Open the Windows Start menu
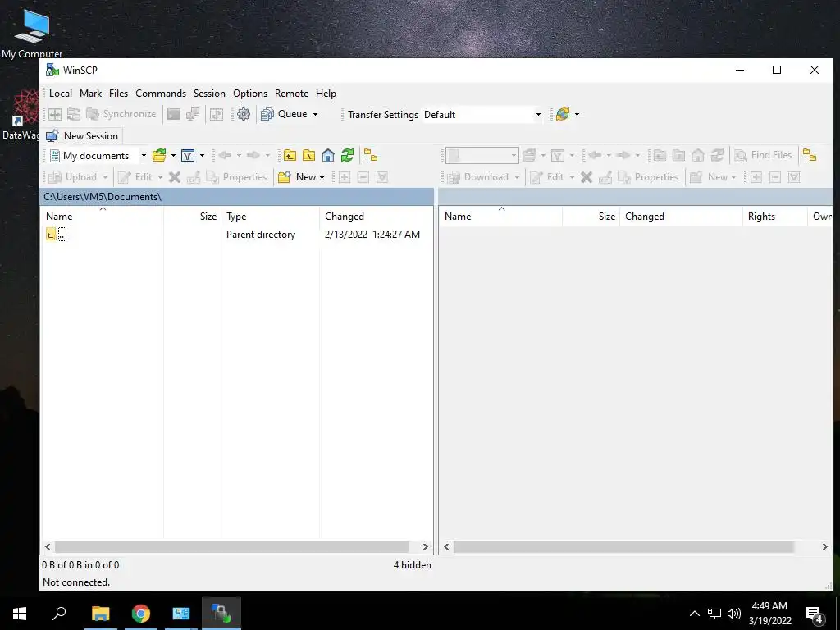 [20, 614]
